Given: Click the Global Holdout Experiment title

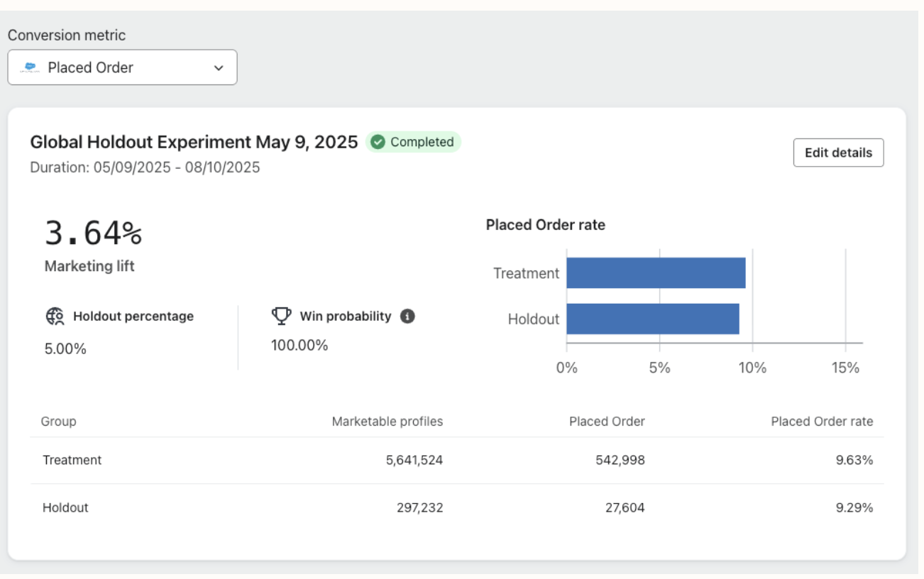Looking at the screenshot, I should click(x=194, y=142).
